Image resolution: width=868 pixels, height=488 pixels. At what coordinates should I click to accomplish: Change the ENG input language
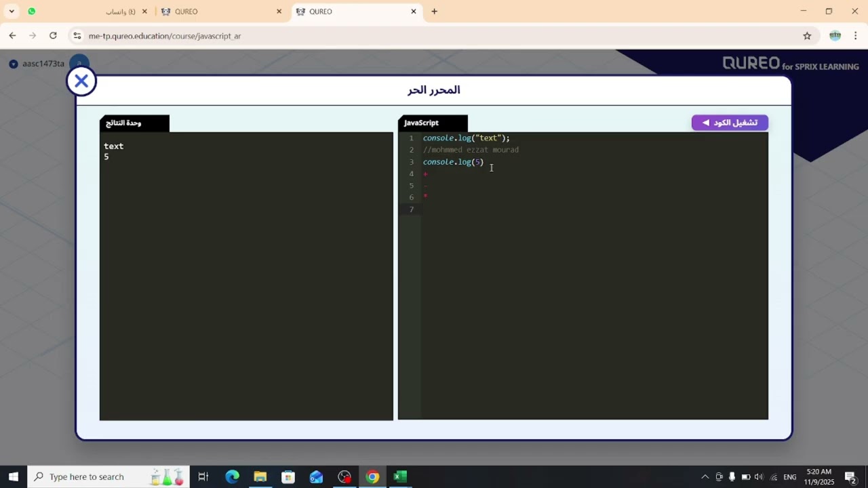(790, 477)
